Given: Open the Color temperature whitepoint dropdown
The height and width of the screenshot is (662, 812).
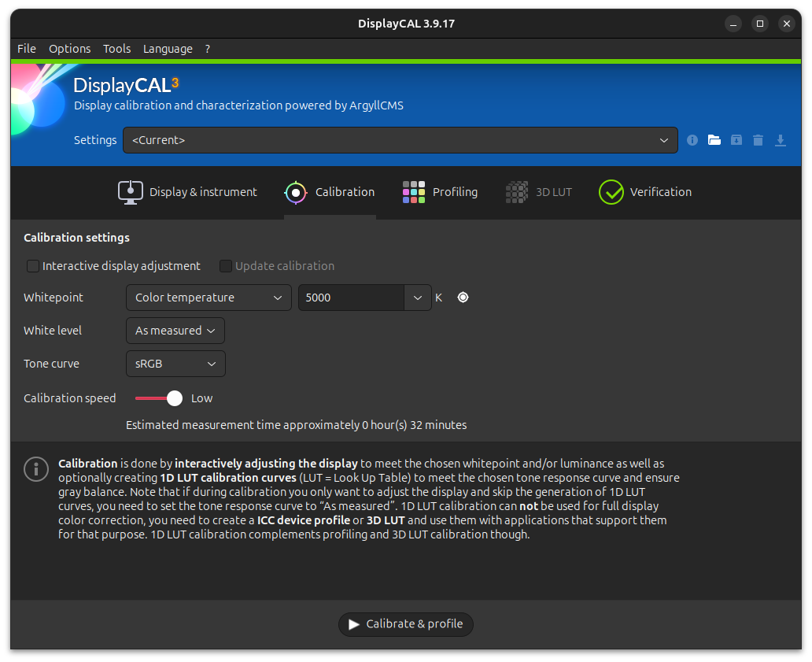Looking at the screenshot, I should point(208,298).
